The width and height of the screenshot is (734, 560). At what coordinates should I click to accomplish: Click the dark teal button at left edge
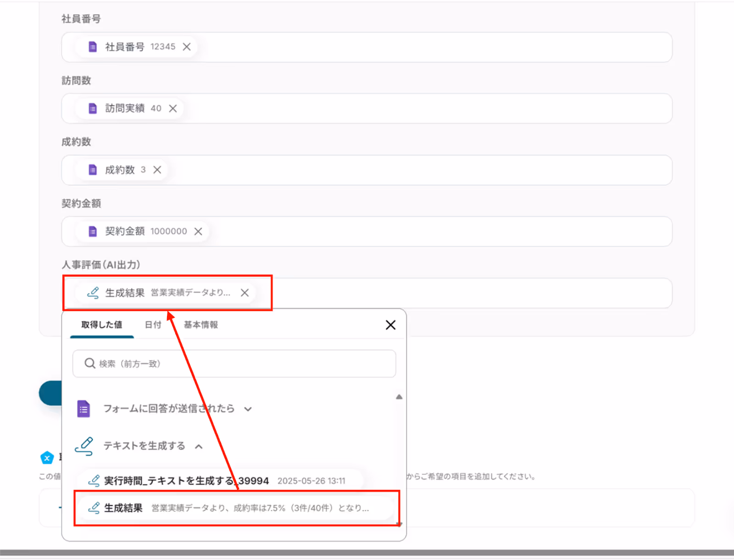(50, 393)
